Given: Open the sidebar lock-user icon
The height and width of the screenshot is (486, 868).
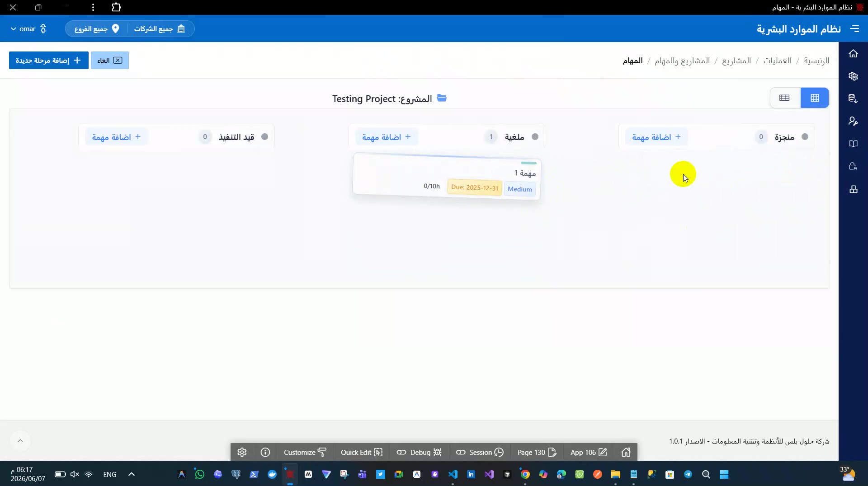Looking at the screenshot, I should click(853, 166).
